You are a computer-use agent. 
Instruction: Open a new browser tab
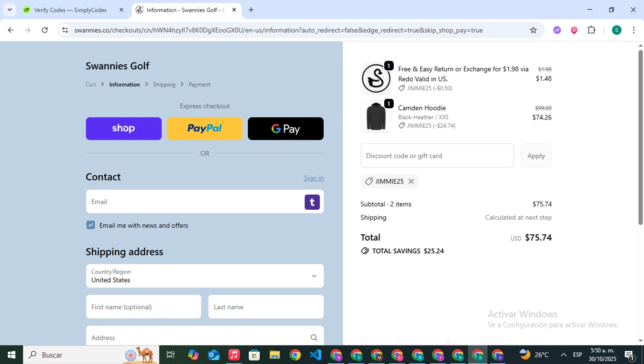tap(251, 10)
